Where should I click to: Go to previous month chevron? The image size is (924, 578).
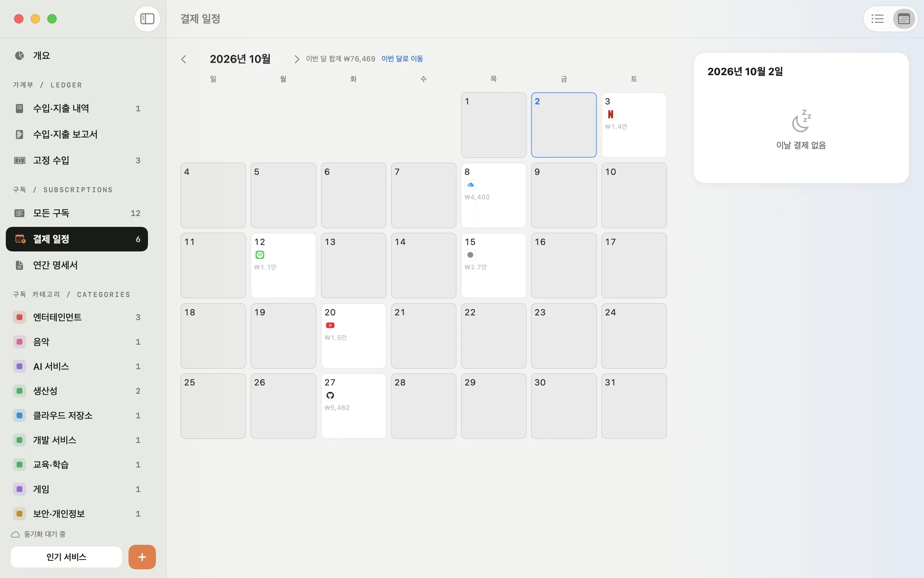pyautogui.click(x=184, y=59)
